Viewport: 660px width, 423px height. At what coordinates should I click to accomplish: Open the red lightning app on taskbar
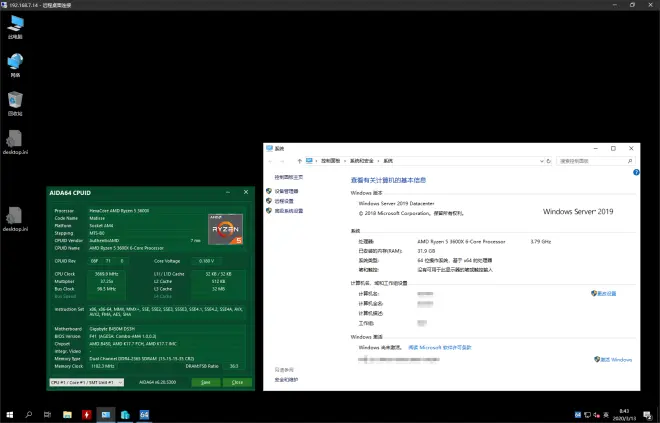point(86,415)
